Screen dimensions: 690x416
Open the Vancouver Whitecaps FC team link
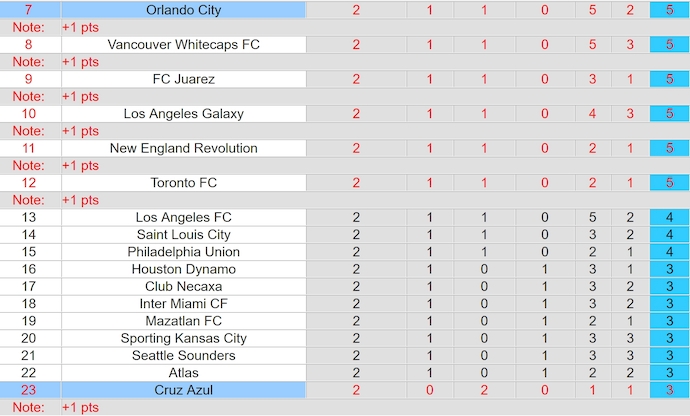[x=184, y=45]
